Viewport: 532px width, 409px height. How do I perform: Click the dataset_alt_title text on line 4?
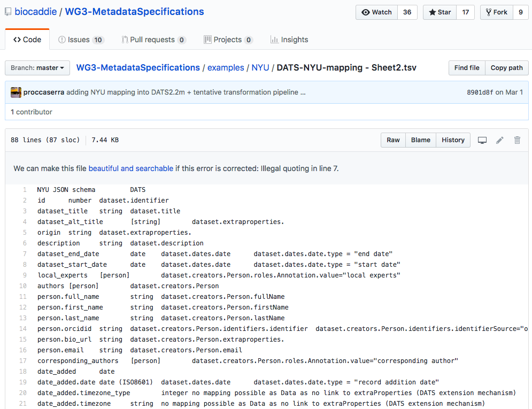(x=70, y=222)
